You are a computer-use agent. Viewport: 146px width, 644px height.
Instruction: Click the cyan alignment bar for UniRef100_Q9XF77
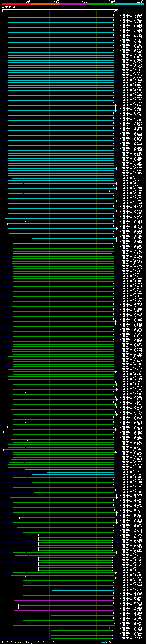(83, 590)
